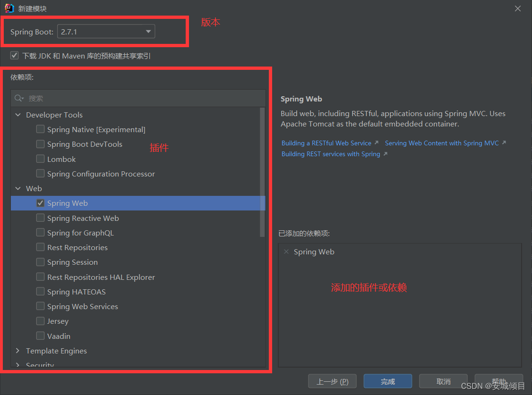
Task: Open Building a RESTful Web Service link
Action: pos(326,143)
